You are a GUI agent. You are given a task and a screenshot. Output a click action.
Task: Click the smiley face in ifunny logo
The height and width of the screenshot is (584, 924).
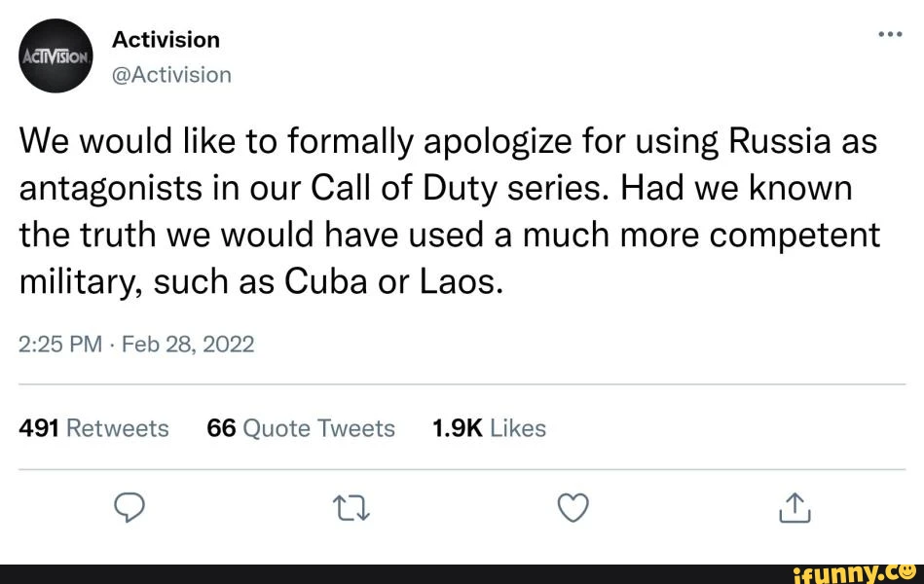click(x=909, y=572)
